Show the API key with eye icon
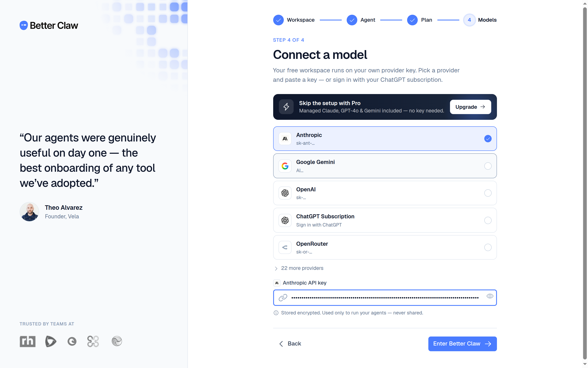The height and width of the screenshot is (368, 588). (490, 296)
